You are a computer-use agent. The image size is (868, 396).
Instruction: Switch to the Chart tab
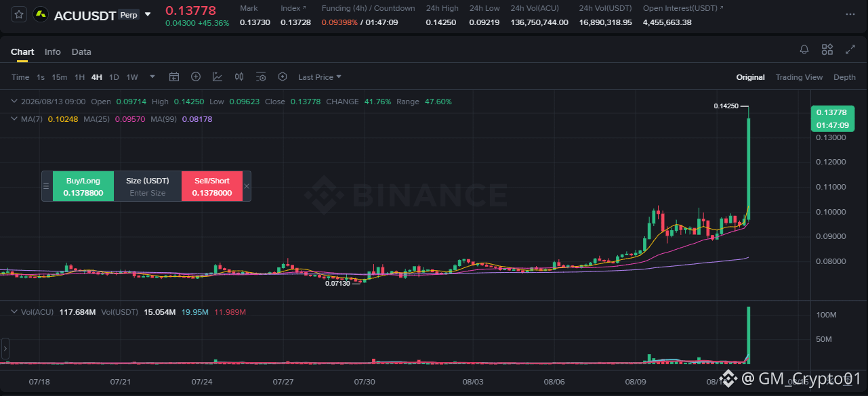click(22, 52)
